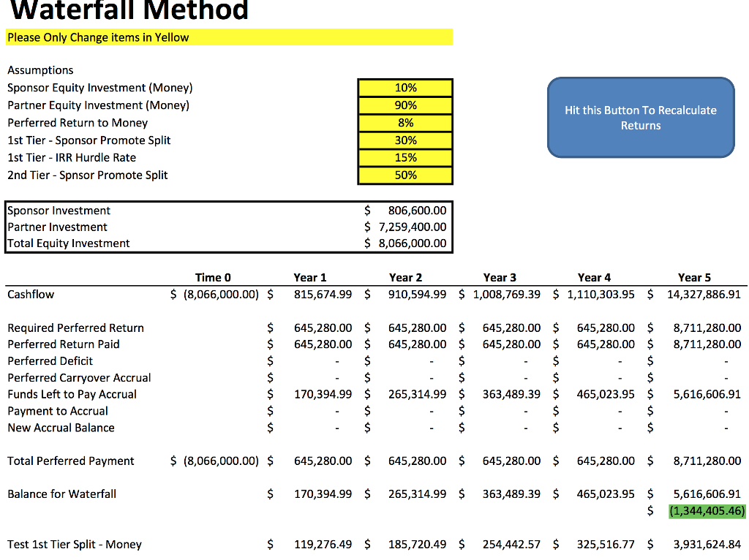This screenshot has width=749, height=560.
Task: Click the Partner Investment value 7,259,400.00
Action: point(413,227)
